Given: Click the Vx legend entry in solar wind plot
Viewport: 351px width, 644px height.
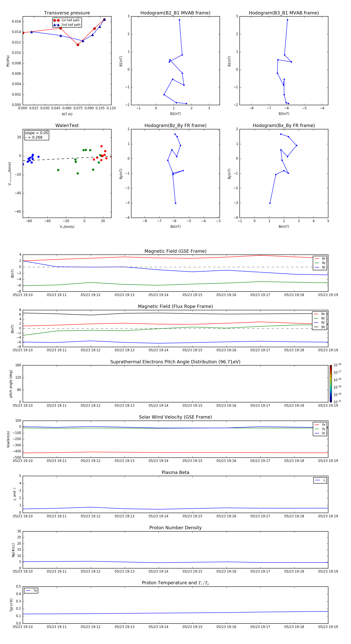Looking at the screenshot, I should click(320, 424).
